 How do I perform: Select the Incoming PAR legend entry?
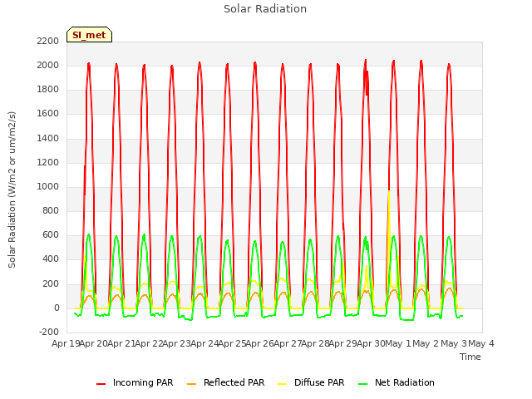pyautogui.click(x=135, y=382)
